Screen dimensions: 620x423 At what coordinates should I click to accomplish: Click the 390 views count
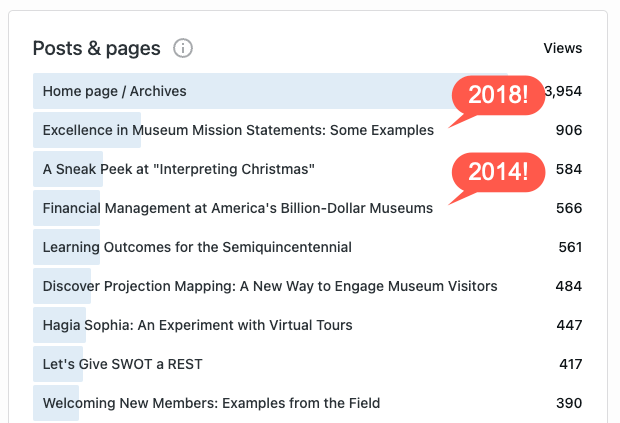pos(569,403)
